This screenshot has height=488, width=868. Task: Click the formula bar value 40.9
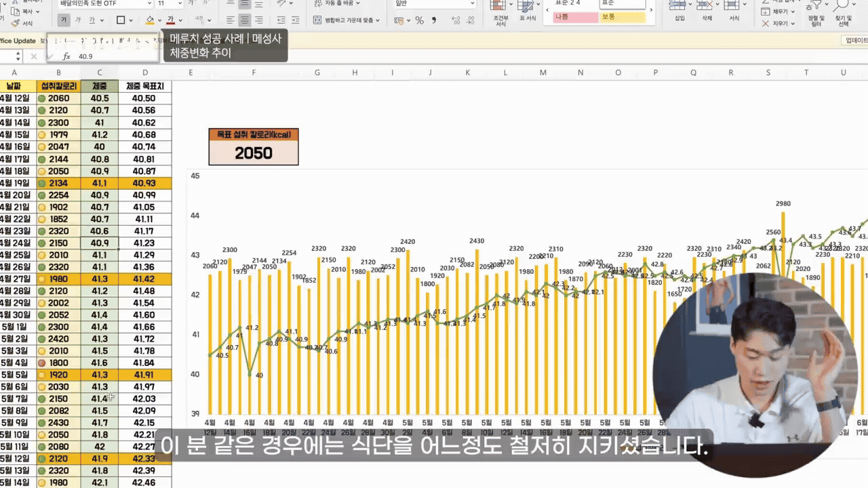pyautogui.click(x=85, y=57)
